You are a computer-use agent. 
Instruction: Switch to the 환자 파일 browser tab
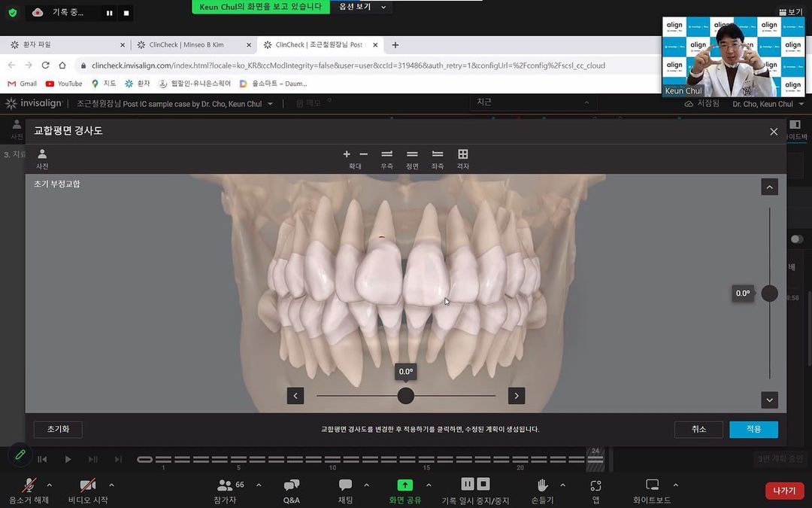click(x=65, y=45)
